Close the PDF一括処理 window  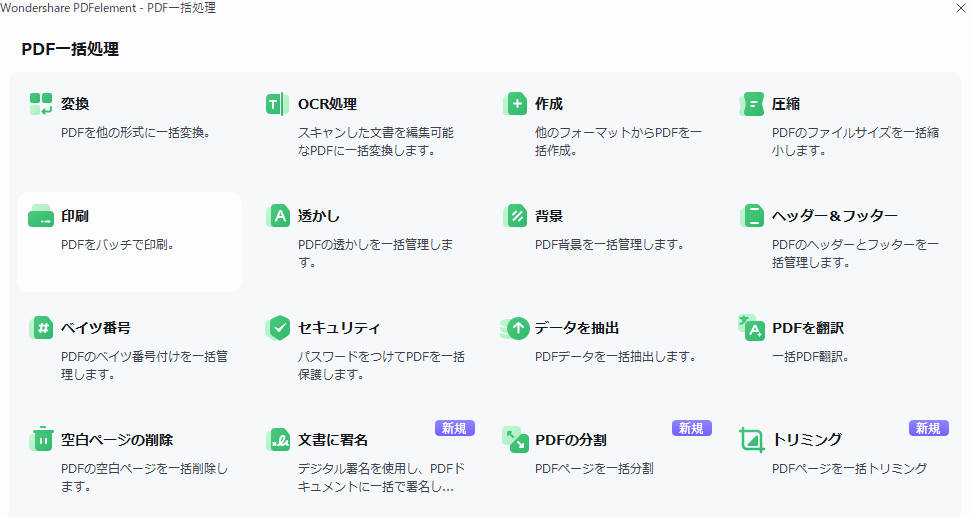pos(960,7)
